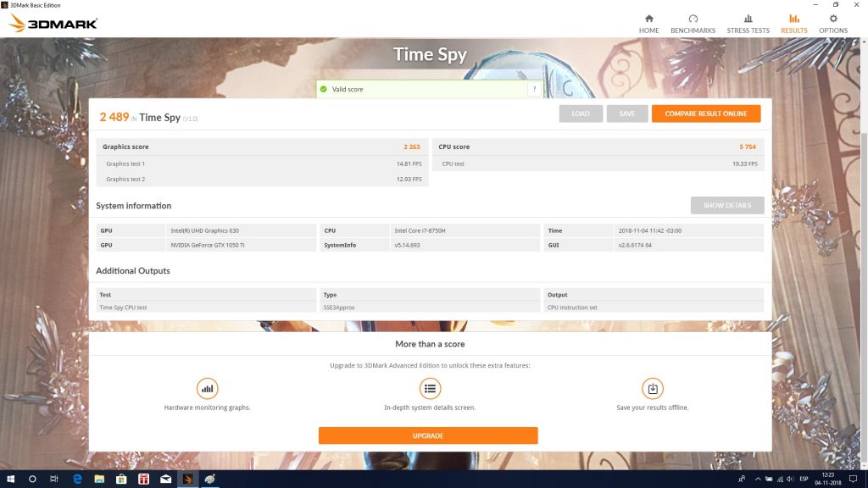Go to the Home section
868x488 pixels.
648,24
